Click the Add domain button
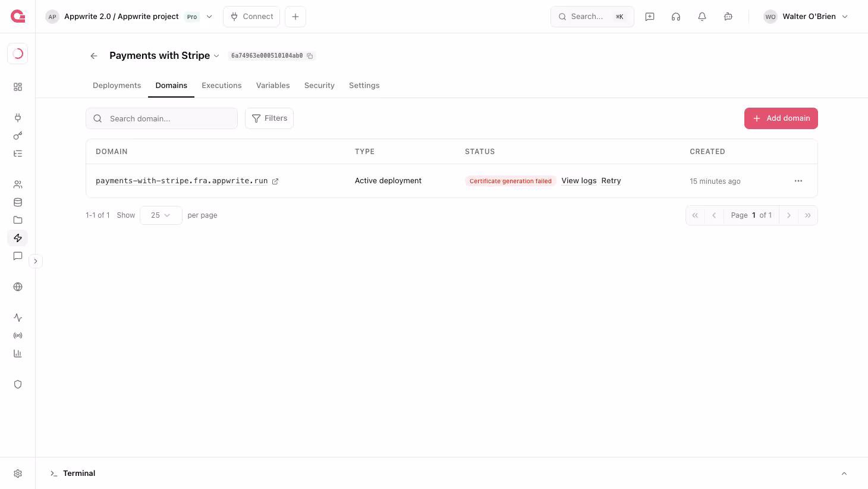Screen dimensions: 868x489 781,118
